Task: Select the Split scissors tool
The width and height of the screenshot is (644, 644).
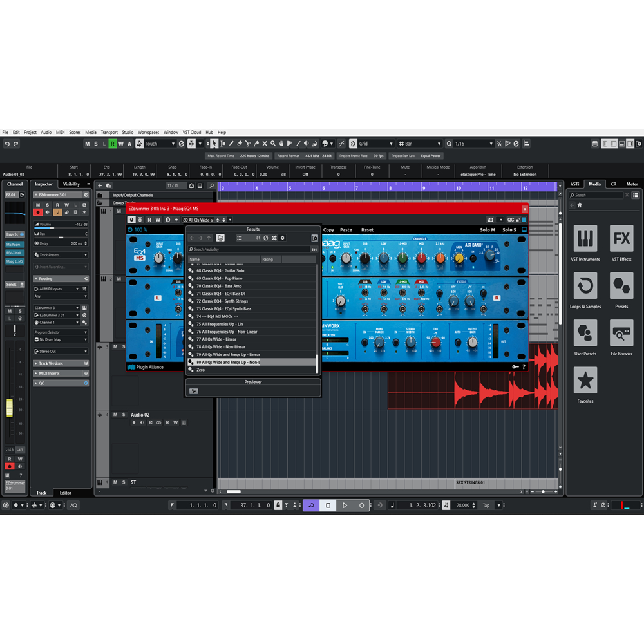Action: click(x=248, y=144)
